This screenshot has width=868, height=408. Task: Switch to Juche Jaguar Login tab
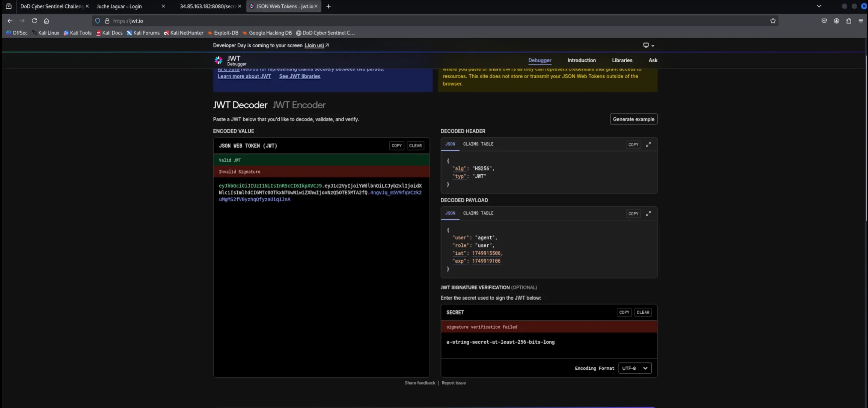[x=119, y=6]
